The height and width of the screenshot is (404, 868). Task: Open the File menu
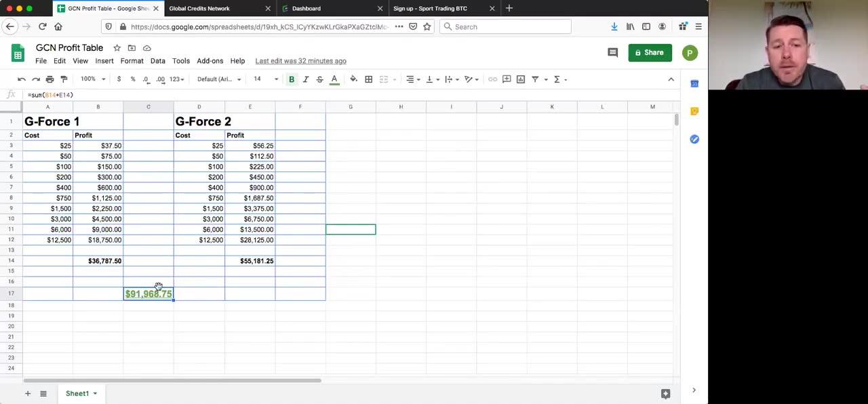point(41,61)
